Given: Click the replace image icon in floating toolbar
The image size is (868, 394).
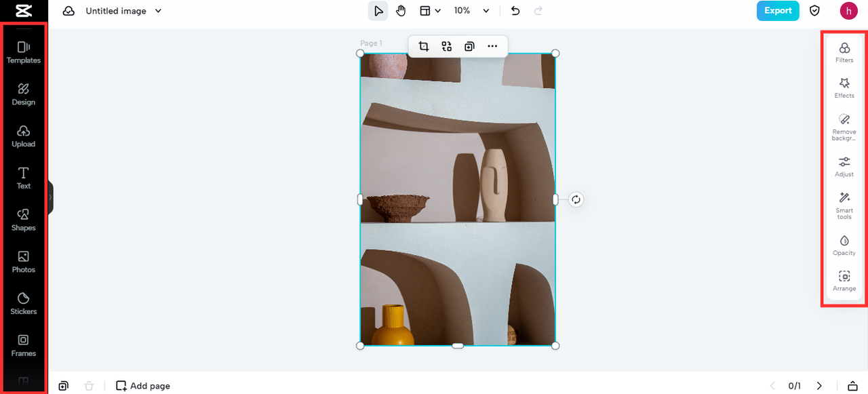Looking at the screenshot, I should click(x=446, y=46).
